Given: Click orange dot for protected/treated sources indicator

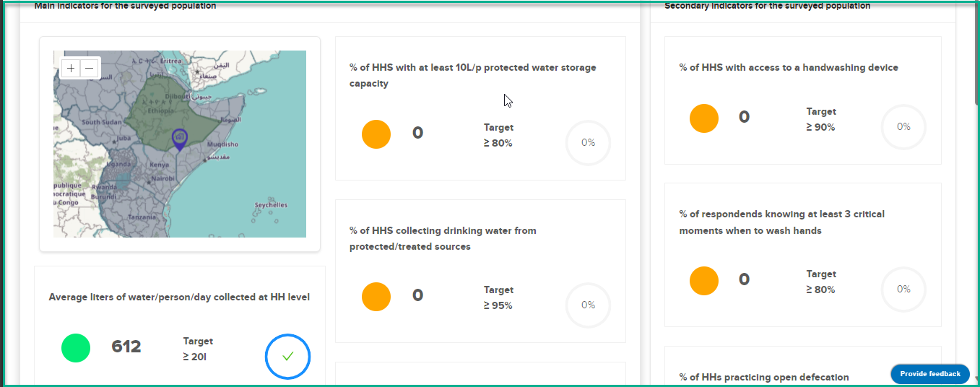Looking at the screenshot, I should point(376,297).
